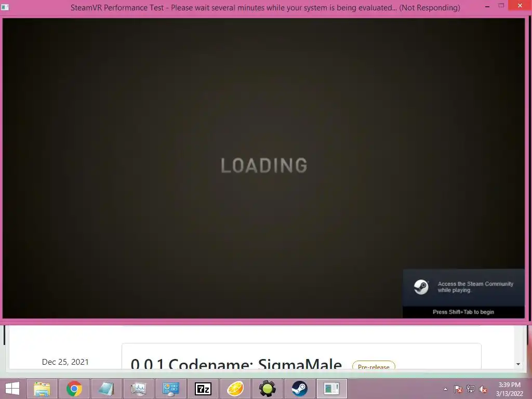This screenshot has width=532, height=399.
Task: Click the LOADING text in the test window
Action: click(264, 166)
